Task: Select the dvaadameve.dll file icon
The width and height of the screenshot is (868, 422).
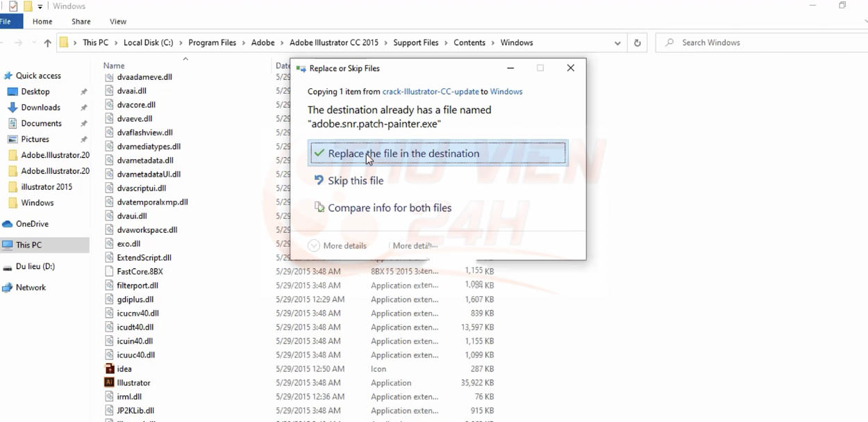Action: point(109,77)
